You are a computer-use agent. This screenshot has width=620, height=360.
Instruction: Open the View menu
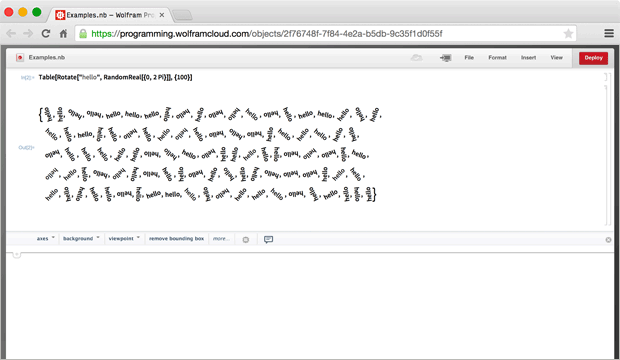[556, 58]
